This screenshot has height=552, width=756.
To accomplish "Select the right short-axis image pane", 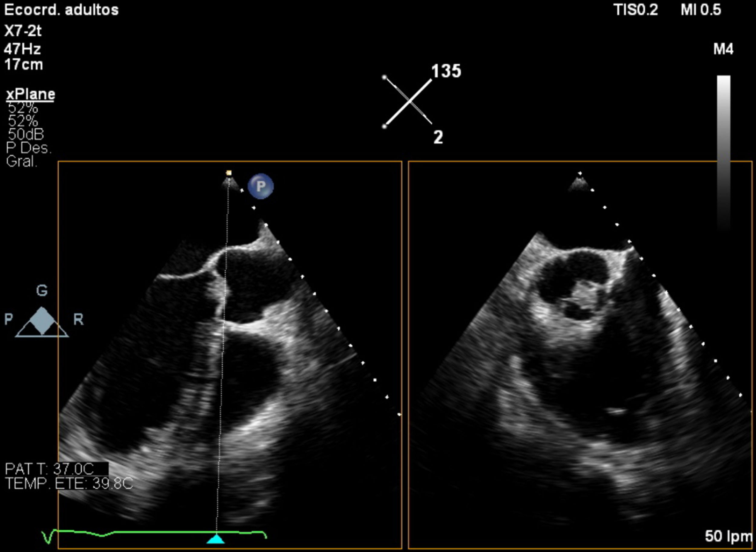I will tap(580, 354).
